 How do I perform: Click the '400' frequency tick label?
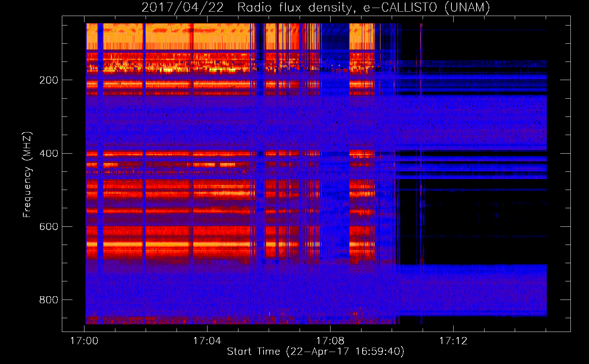coord(49,153)
